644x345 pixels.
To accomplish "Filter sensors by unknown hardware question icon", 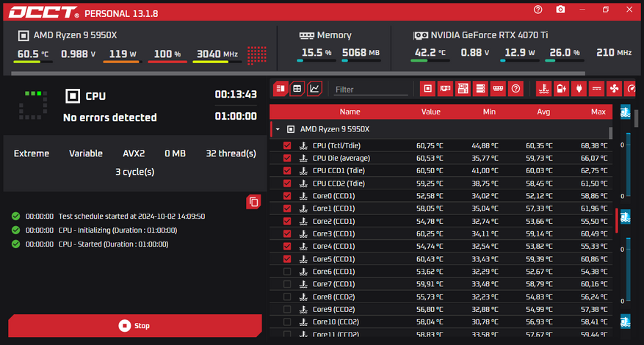I will pos(515,89).
